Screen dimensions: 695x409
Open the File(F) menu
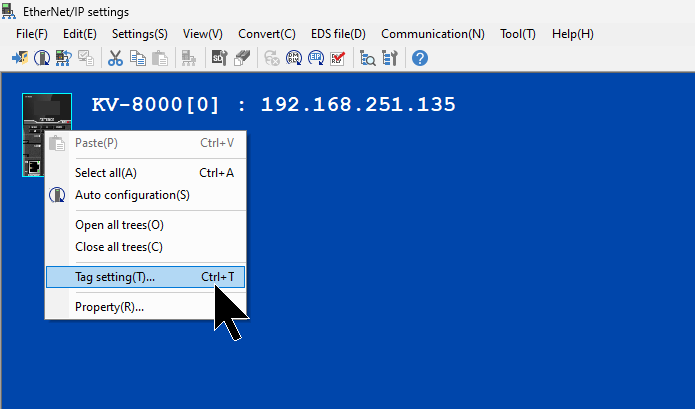point(32,34)
